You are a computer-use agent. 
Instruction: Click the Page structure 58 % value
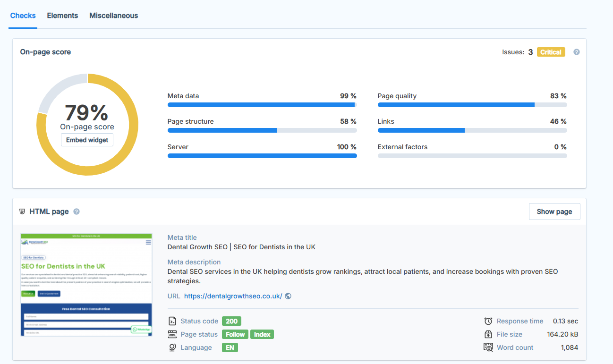coord(348,121)
